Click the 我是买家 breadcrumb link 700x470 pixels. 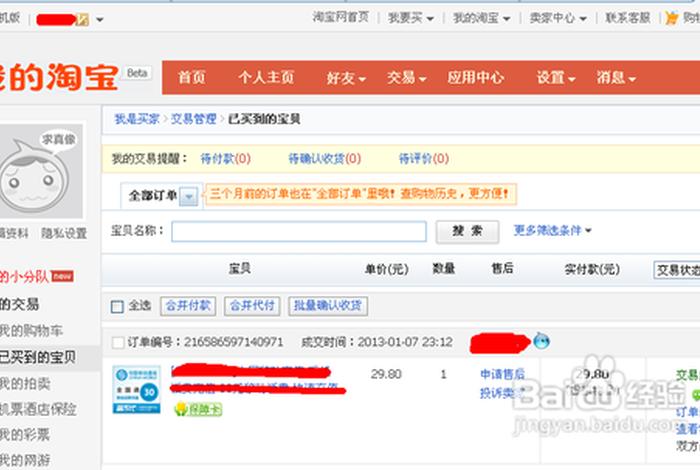pyautogui.click(x=137, y=119)
